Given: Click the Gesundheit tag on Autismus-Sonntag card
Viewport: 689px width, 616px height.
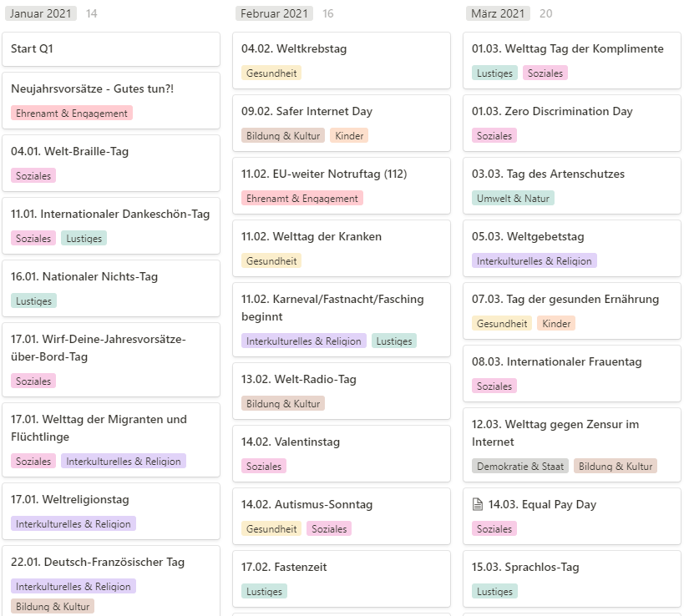Looking at the screenshot, I should tap(271, 529).
